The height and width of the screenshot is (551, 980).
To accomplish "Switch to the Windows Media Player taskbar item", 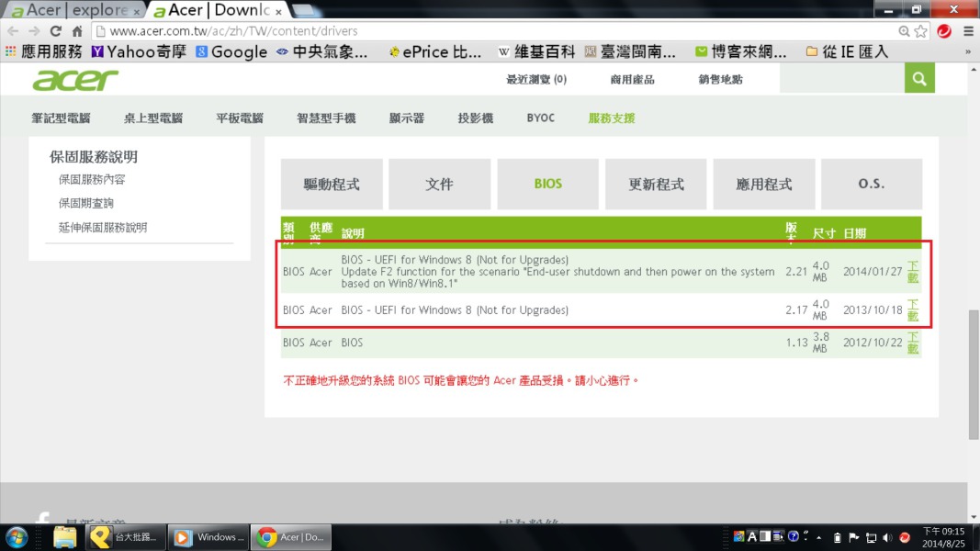I will coord(208,537).
